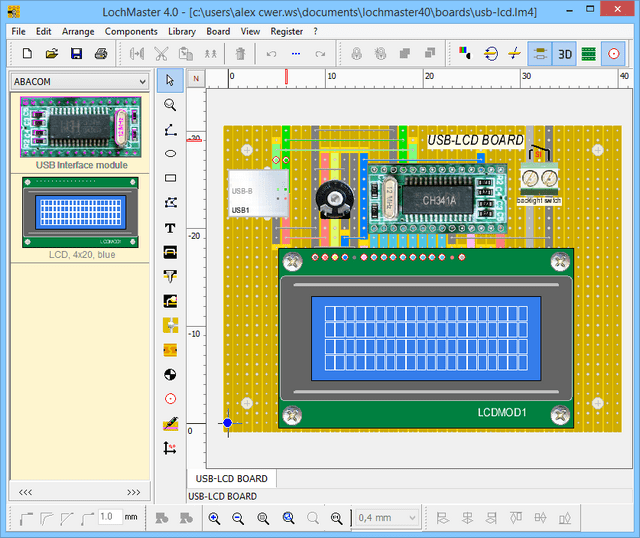Click the print icon in toolbar
Image resolution: width=640 pixels, height=538 pixels.
coord(101,53)
